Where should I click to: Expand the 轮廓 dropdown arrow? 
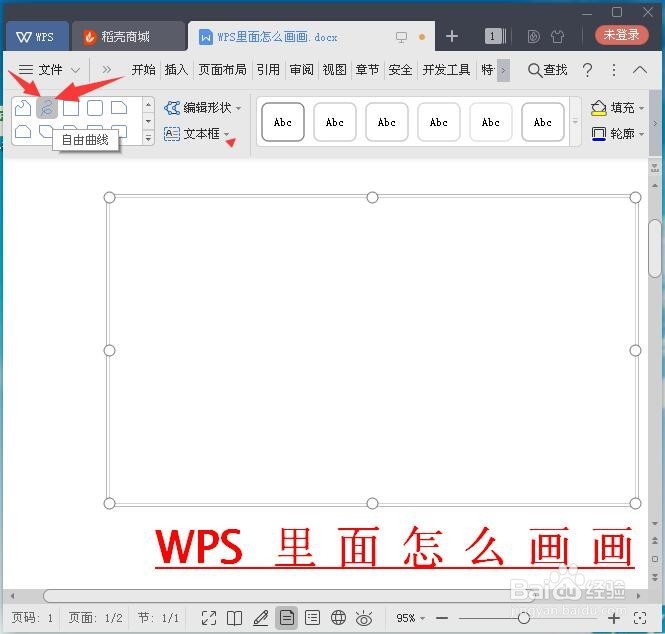[642, 134]
